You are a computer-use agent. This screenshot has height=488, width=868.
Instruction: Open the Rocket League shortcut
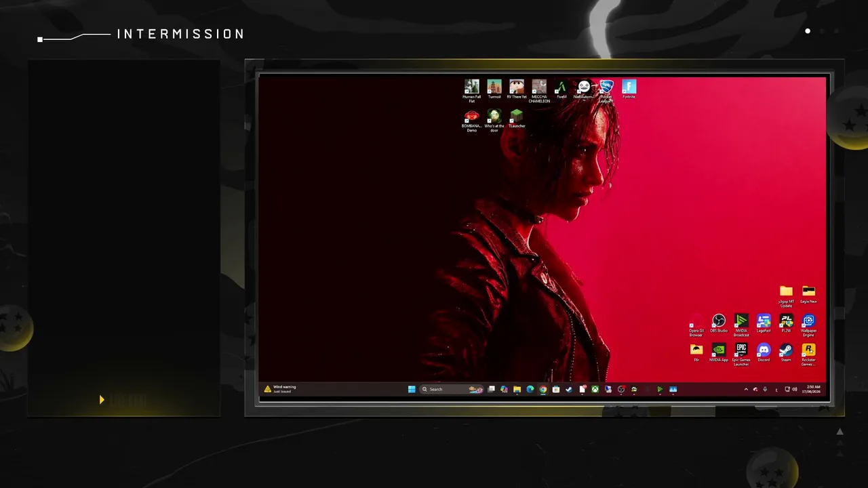coord(606,91)
